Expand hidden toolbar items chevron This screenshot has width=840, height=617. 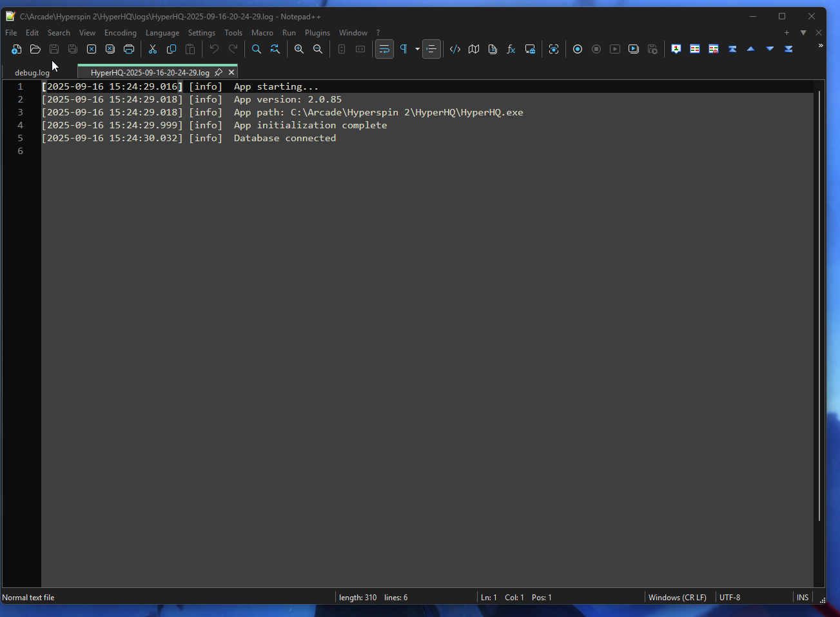click(820, 46)
